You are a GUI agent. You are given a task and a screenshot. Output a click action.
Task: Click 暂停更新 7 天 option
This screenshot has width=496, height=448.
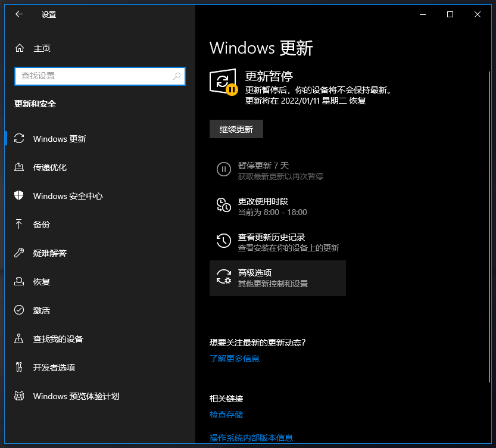pyautogui.click(x=277, y=171)
